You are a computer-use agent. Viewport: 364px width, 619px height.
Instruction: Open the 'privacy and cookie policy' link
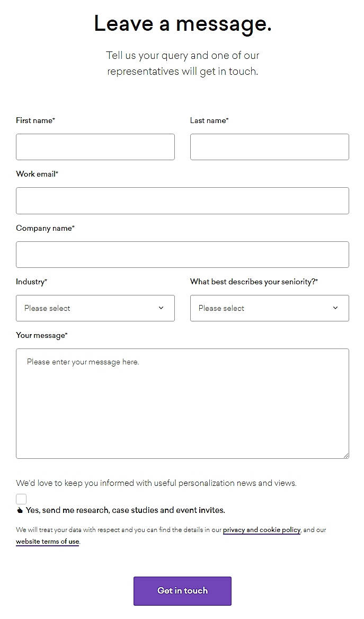coord(261,529)
